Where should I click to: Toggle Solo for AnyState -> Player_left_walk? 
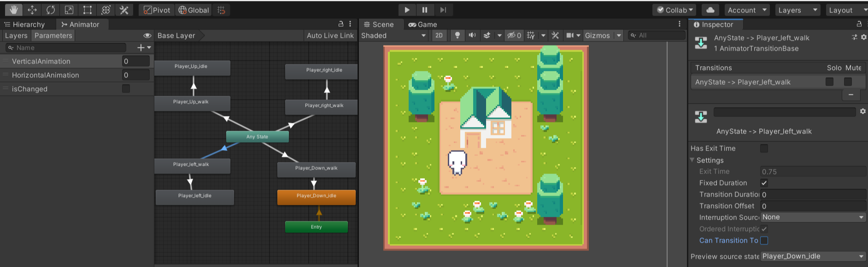[829, 81]
